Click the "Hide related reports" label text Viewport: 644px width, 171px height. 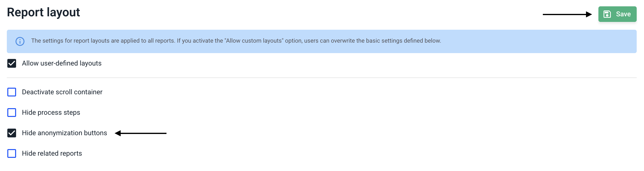coord(52,153)
